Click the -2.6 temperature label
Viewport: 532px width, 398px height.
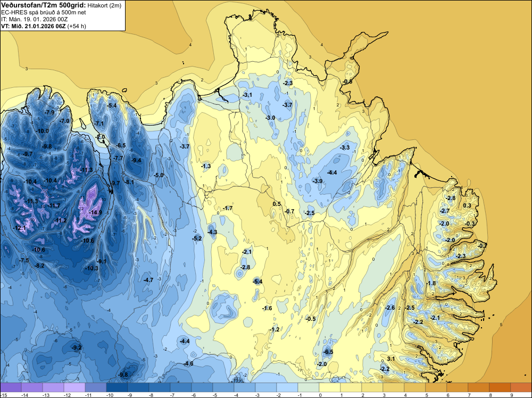[x=390, y=308]
